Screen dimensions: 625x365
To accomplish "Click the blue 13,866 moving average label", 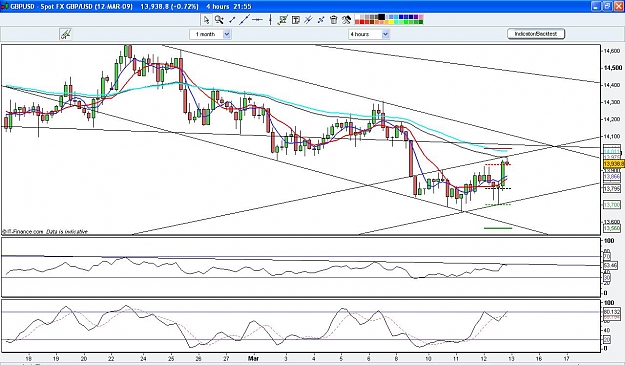I will [x=612, y=177].
